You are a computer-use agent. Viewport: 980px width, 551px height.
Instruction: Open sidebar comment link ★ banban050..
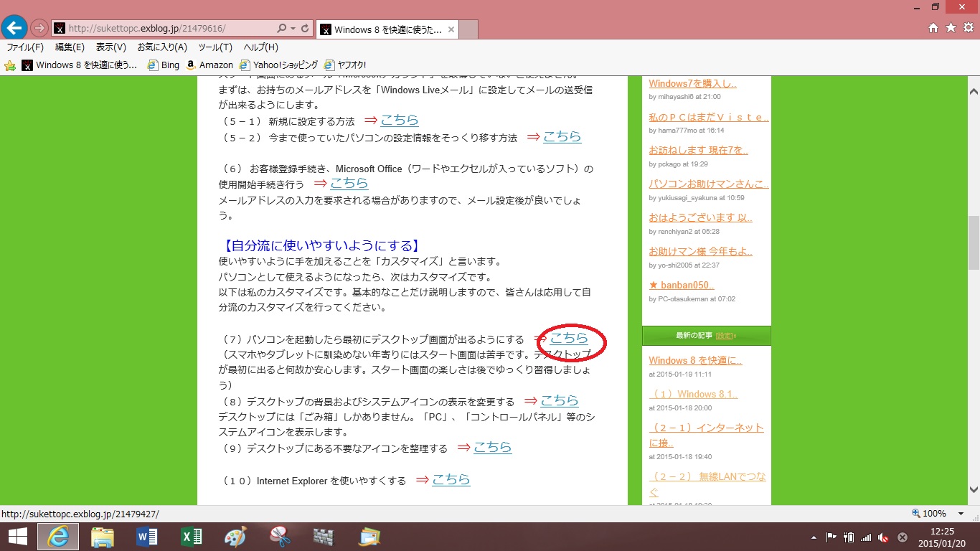tap(682, 285)
